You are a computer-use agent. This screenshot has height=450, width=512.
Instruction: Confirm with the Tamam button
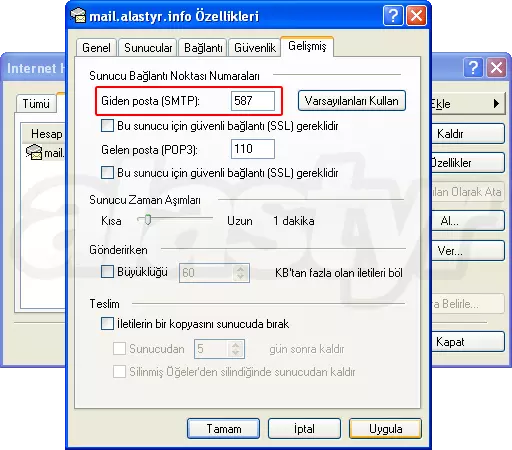(x=223, y=429)
